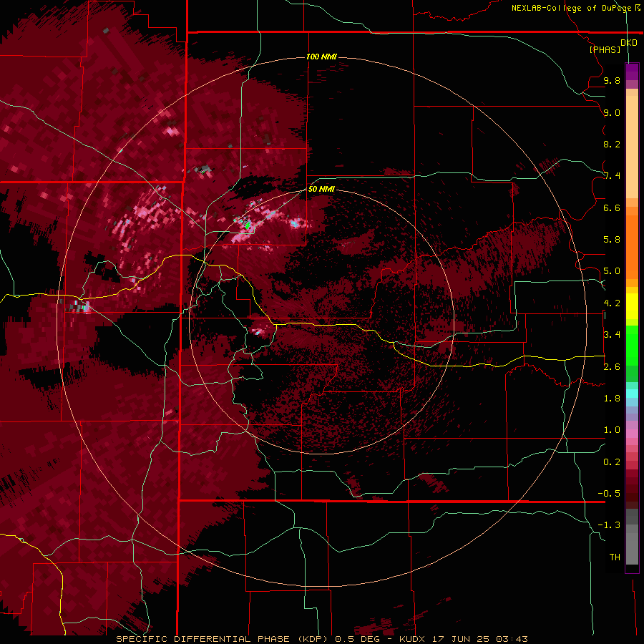The width and height of the screenshot is (644, 644).
Task: Click the Specific Differential Phase (KDP) caption
Action: pos(223,639)
